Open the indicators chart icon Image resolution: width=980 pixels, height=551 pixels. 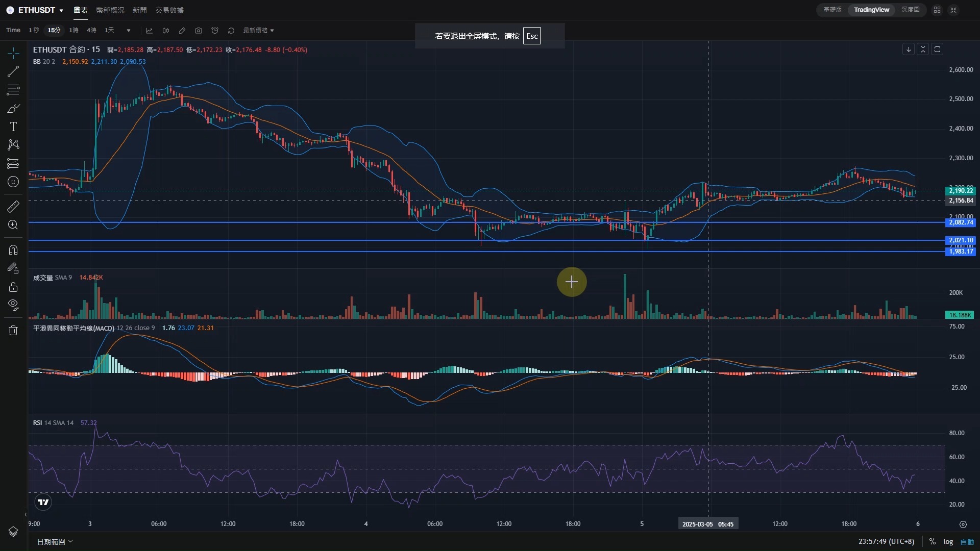tap(149, 31)
